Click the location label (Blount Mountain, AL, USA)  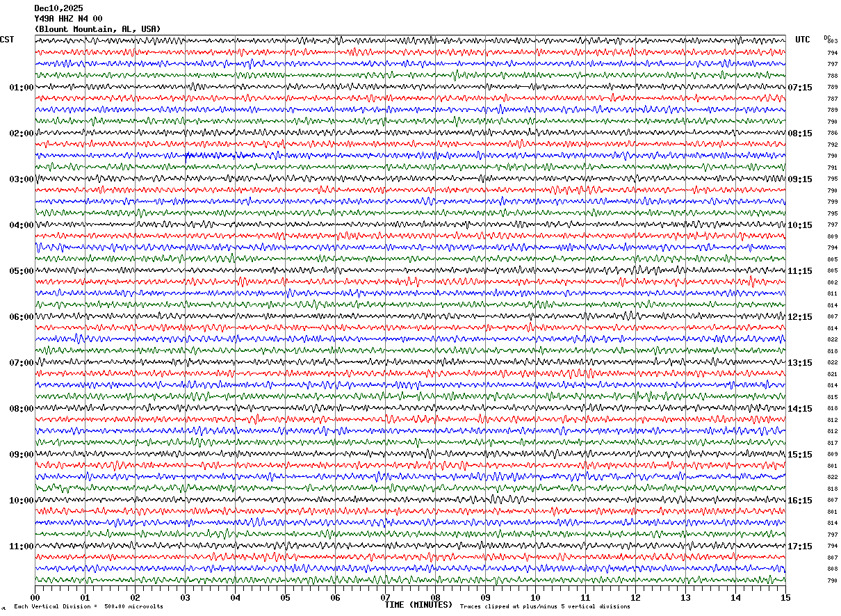pyautogui.click(x=97, y=29)
